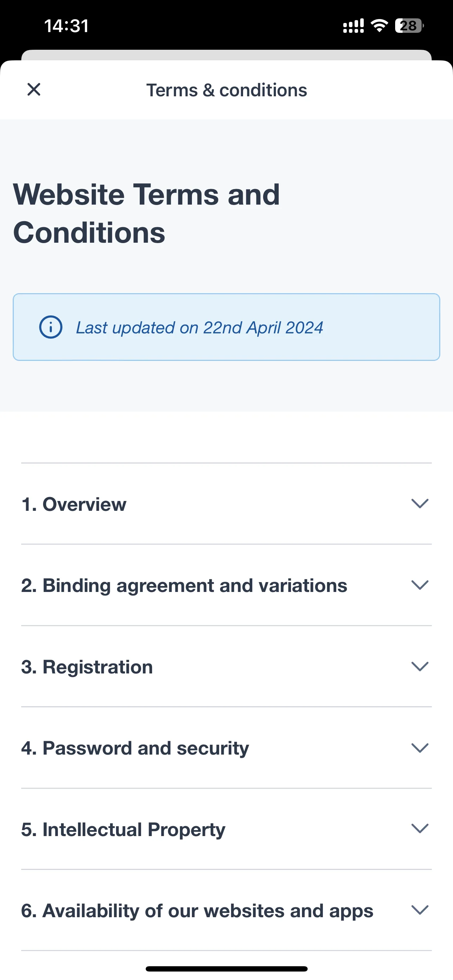Tap the info icon beside Last updated
Screen dimensions: 453x980
point(50,327)
